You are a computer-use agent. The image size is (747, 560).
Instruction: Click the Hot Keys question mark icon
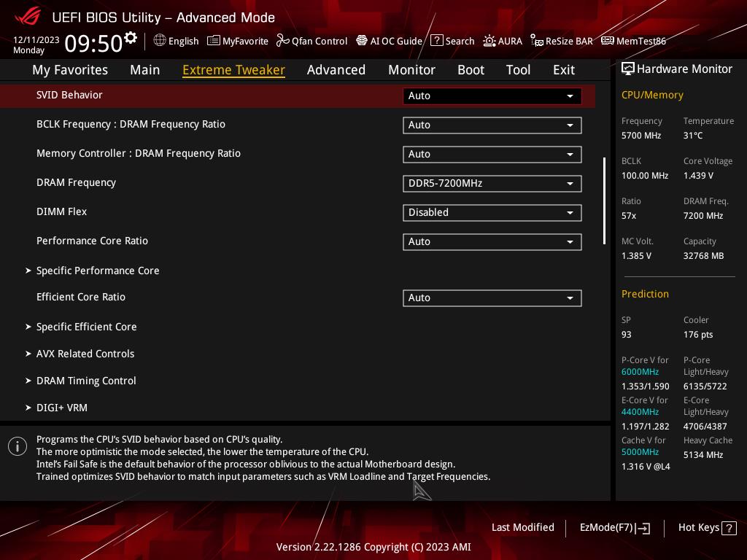tap(728, 528)
